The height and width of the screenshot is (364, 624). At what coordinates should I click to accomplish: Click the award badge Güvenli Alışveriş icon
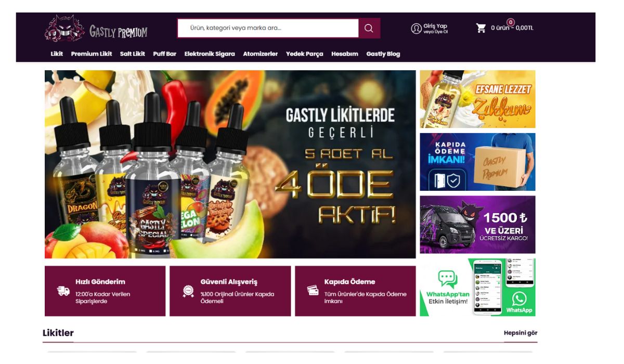pyautogui.click(x=188, y=291)
